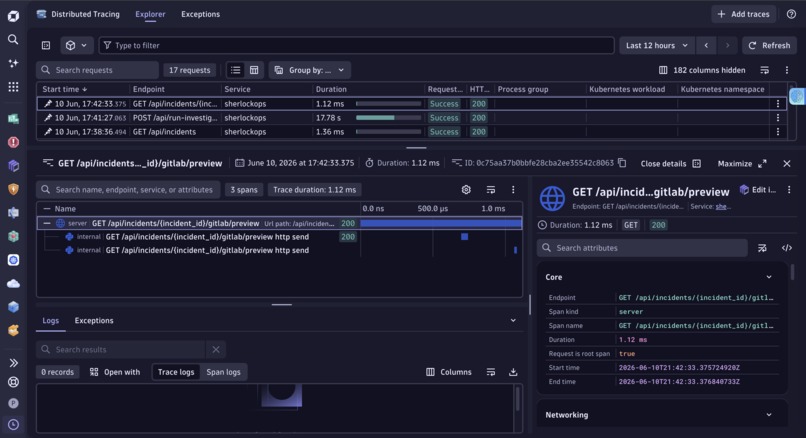The height and width of the screenshot is (438, 806).
Task: Switch to table grid view of requests
Action: click(254, 70)
